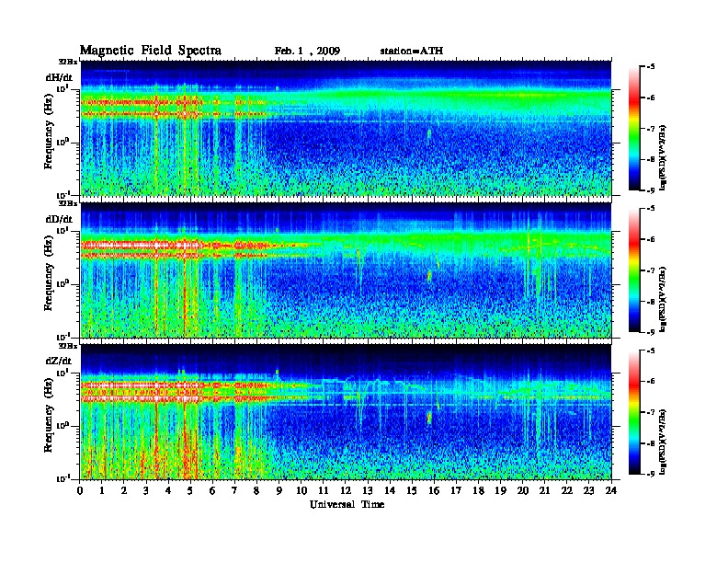Viewport: 728px width, 563px height.
Task: Click the PSD units label beside the dZ/dt color bar
Action: [x=664, y=442]
